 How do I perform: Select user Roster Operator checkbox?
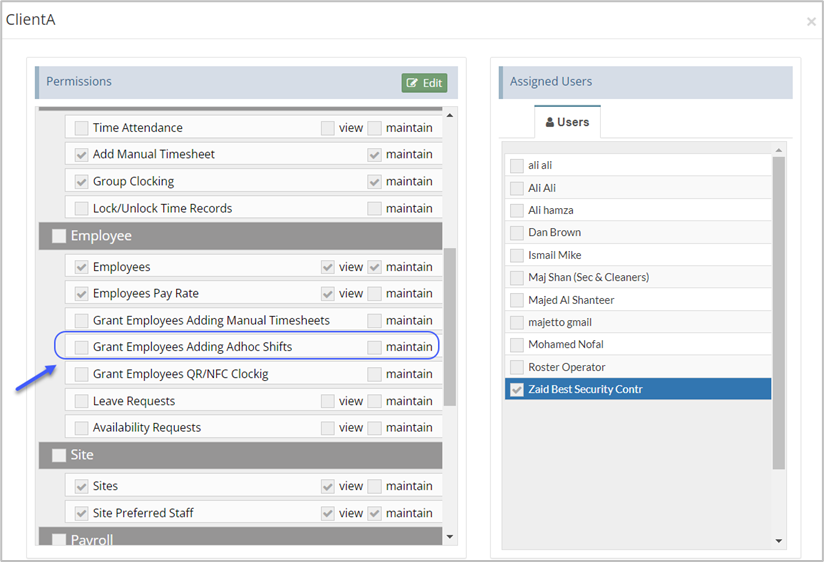pyautogui.click(x=517, y=367)
